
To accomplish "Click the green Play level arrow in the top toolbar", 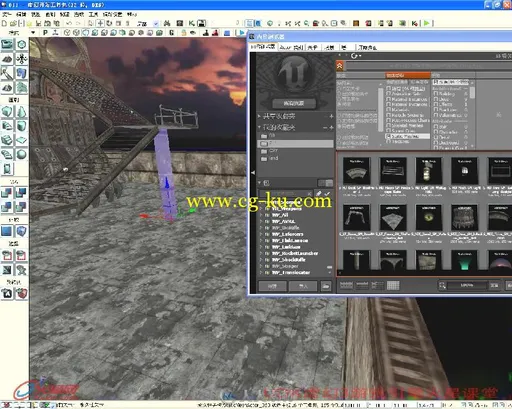I will (x=427, y=23).
